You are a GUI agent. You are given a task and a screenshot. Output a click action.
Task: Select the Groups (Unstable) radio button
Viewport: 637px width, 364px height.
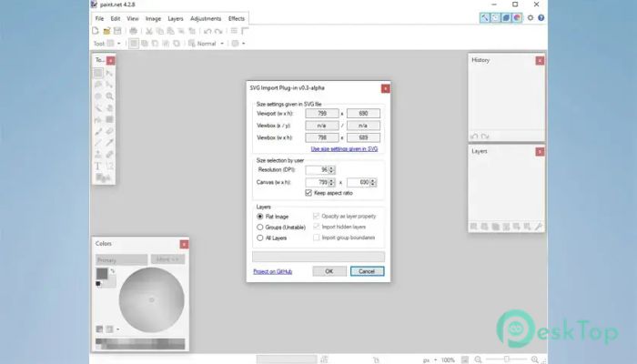(x=260, y=227)
